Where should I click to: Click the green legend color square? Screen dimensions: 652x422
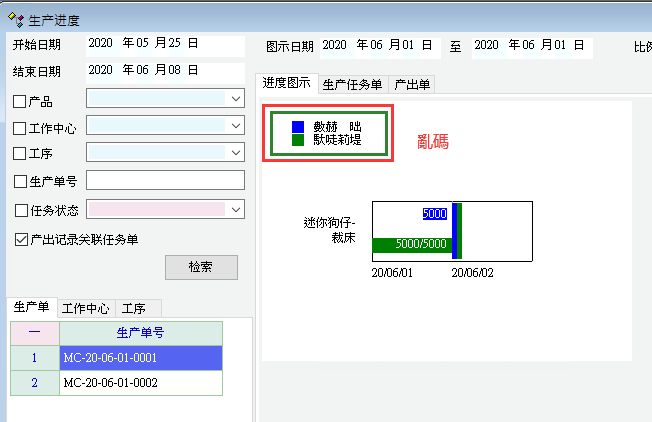coord(296,141)
